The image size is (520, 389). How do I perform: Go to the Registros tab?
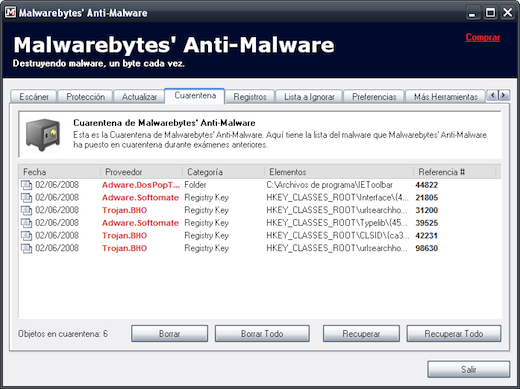tap(250, 97)
